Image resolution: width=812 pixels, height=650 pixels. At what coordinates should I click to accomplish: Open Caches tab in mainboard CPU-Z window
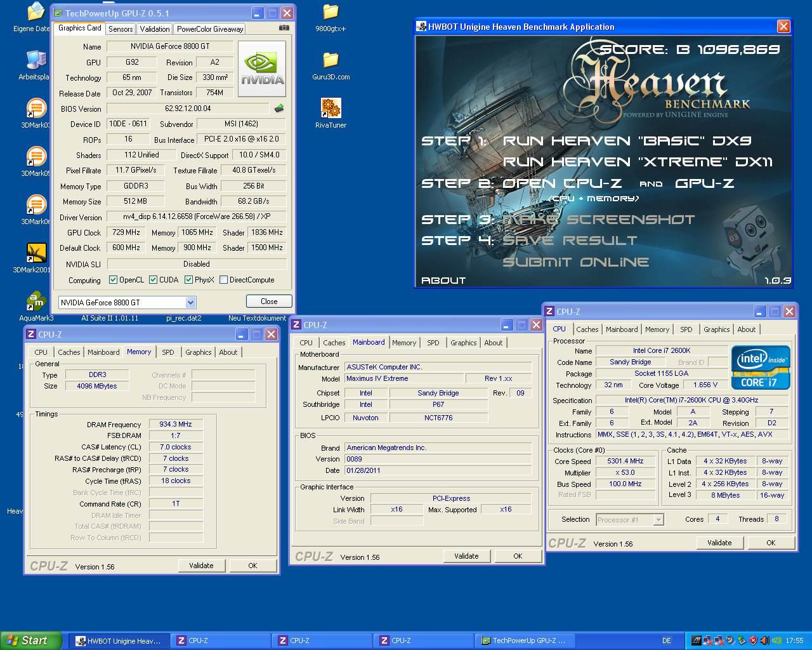pos(334,343)
